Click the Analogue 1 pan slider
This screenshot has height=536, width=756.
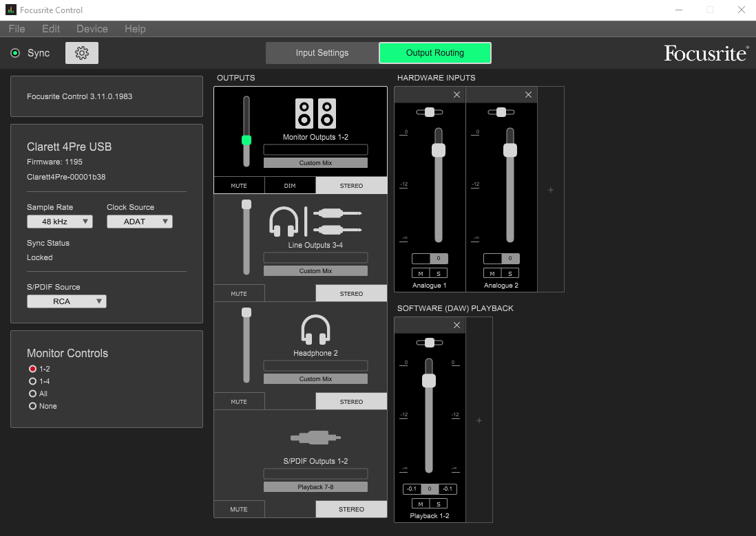coord(430,112)
